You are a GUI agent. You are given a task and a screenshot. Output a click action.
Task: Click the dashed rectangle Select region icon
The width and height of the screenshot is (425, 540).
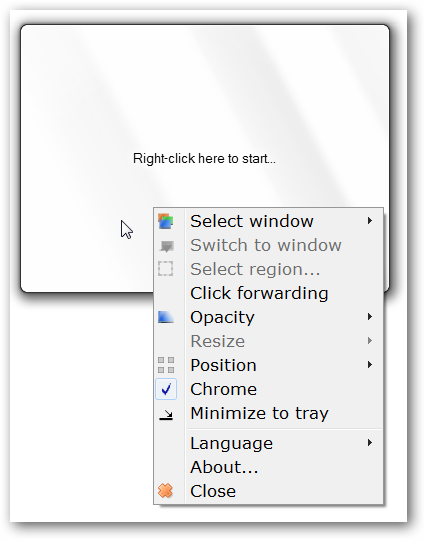pyautogui.click(x=166, y=269)
